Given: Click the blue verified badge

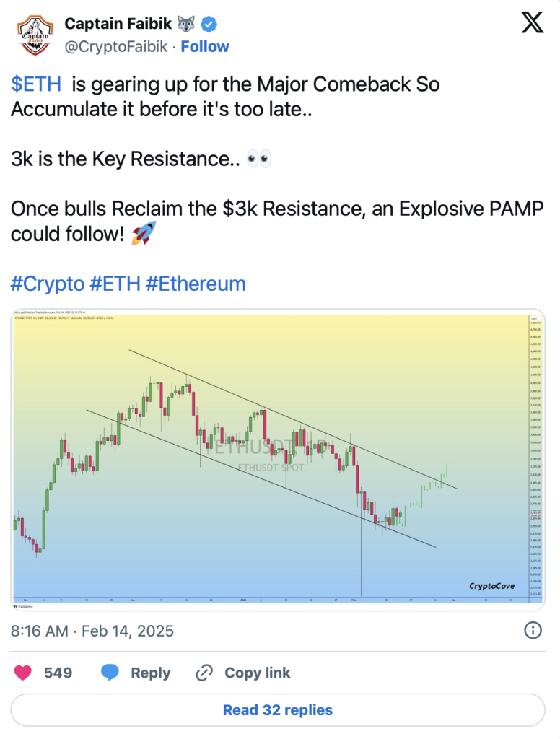Looking at the screenshot, I should pyautogui.click(x=209, y=24).
